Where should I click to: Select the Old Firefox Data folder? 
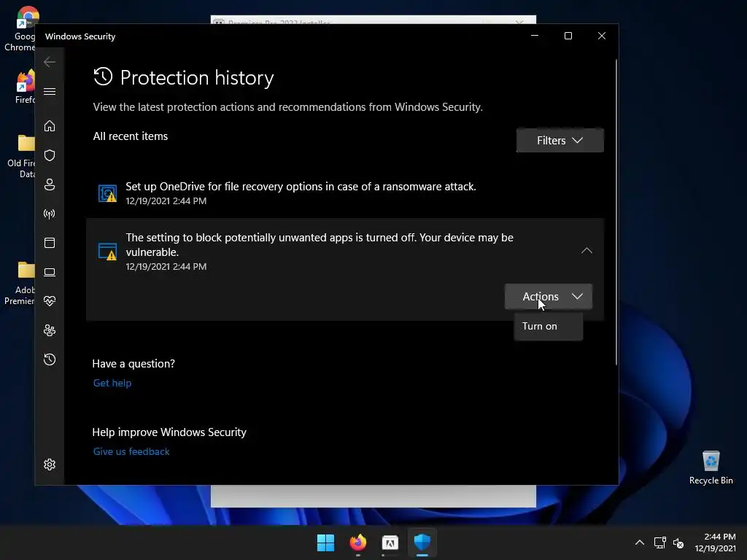point(21,156)
